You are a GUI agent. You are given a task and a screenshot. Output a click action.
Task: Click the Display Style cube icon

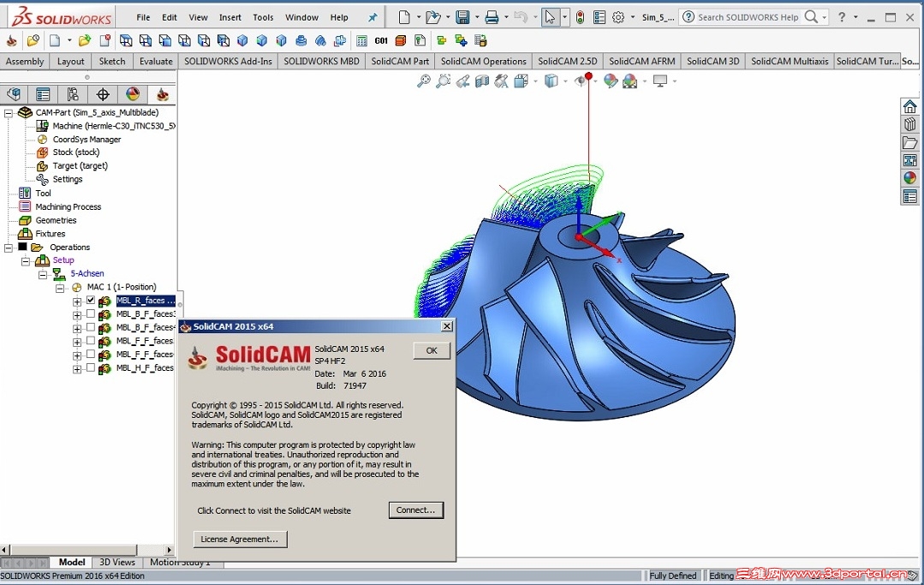click(x=551, y=81)
